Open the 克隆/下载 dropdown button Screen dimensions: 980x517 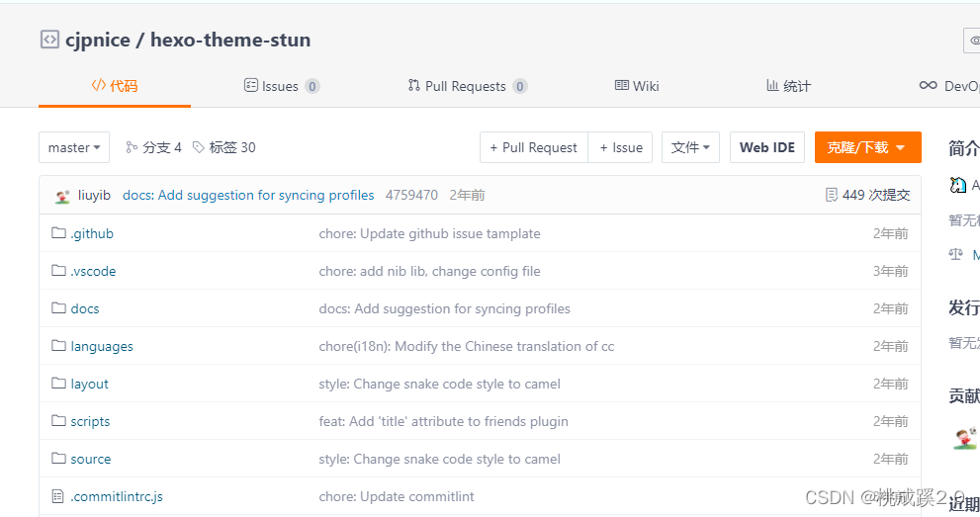tap(868, 147)
